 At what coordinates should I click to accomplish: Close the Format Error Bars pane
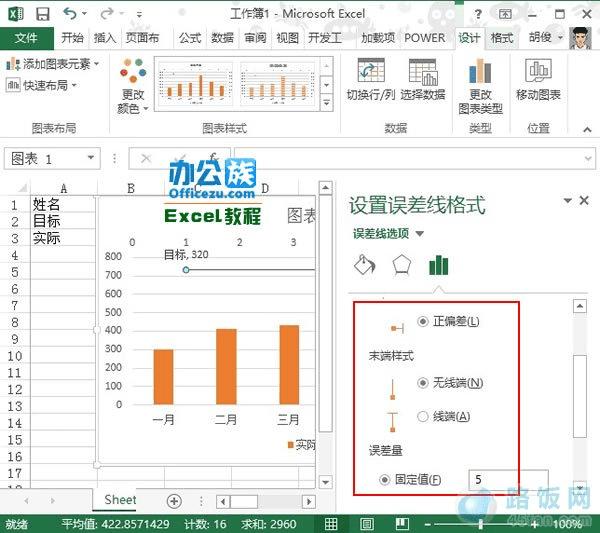(x=584, y=200)
